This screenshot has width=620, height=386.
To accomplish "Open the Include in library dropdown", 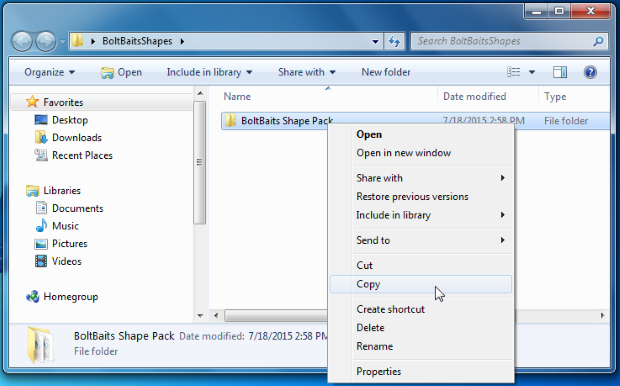I will (x=209, y=72).
